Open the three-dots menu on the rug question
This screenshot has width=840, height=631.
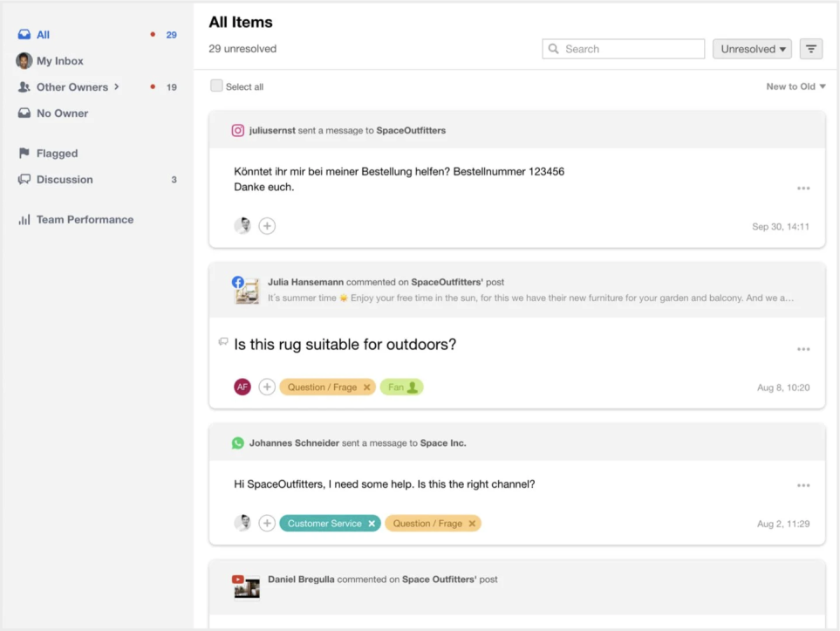pyautogui.click(x=803, y=349)
